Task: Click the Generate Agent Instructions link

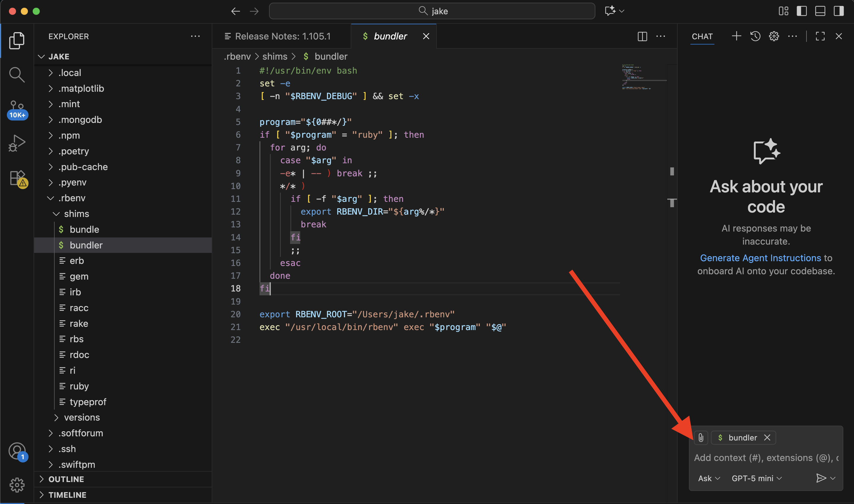Action: coord(760,258)
